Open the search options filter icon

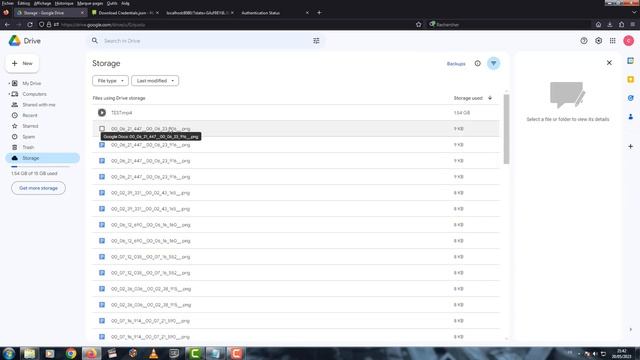pyautogui.click(x=316, y=41)
